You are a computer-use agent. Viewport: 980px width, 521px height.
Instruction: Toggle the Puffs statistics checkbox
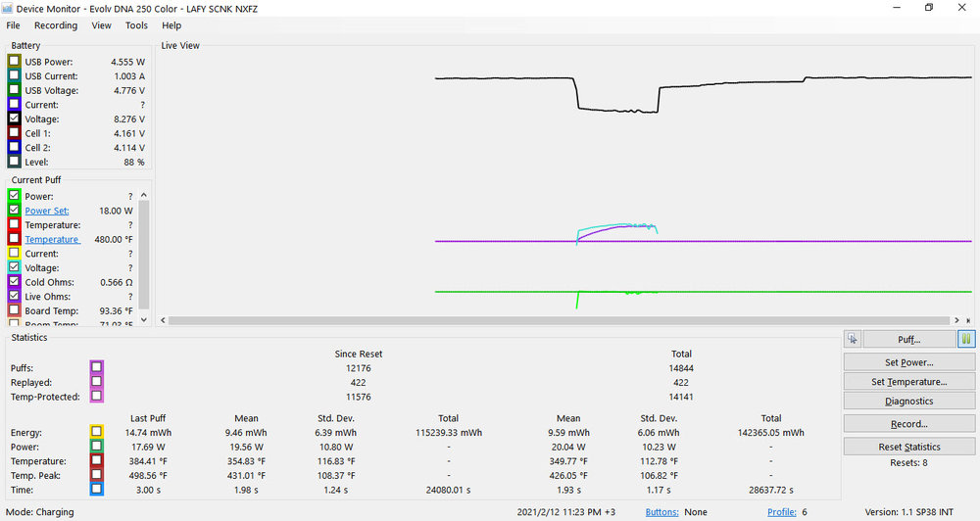click(96, 367)
